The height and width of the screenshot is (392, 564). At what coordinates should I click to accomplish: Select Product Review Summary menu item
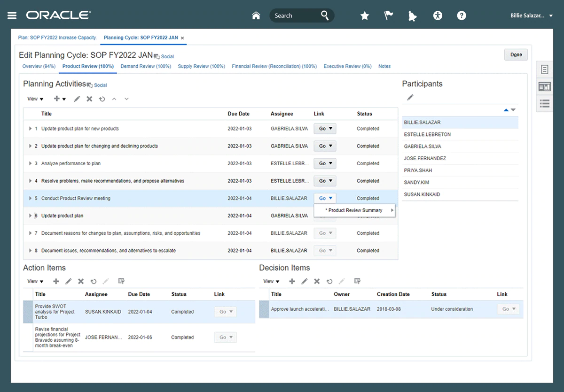click(x=355, y=210)
